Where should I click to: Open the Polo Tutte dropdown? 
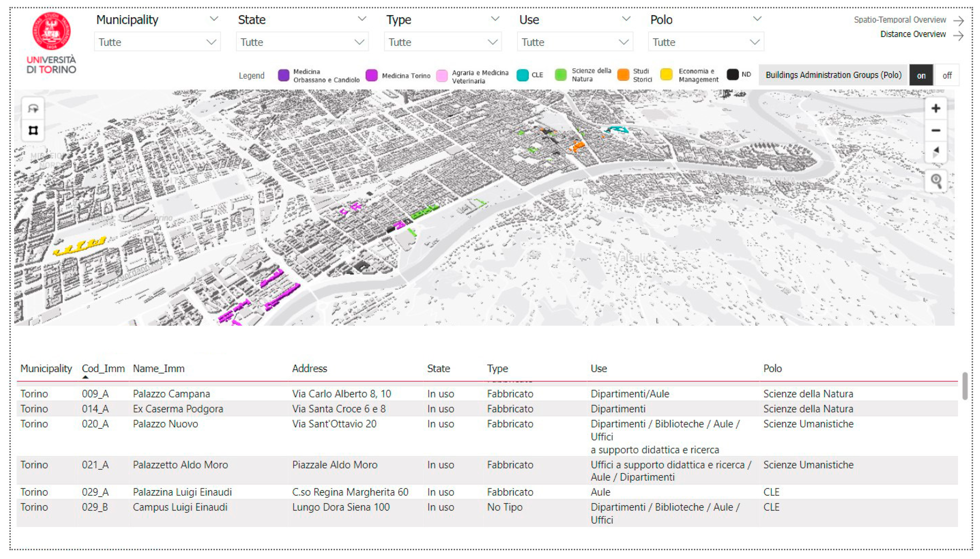click(706, 42)
